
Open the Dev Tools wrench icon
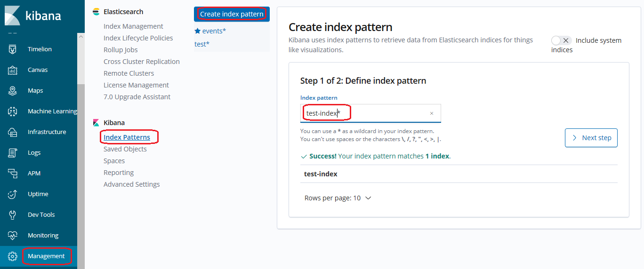[x=13, y=214]
